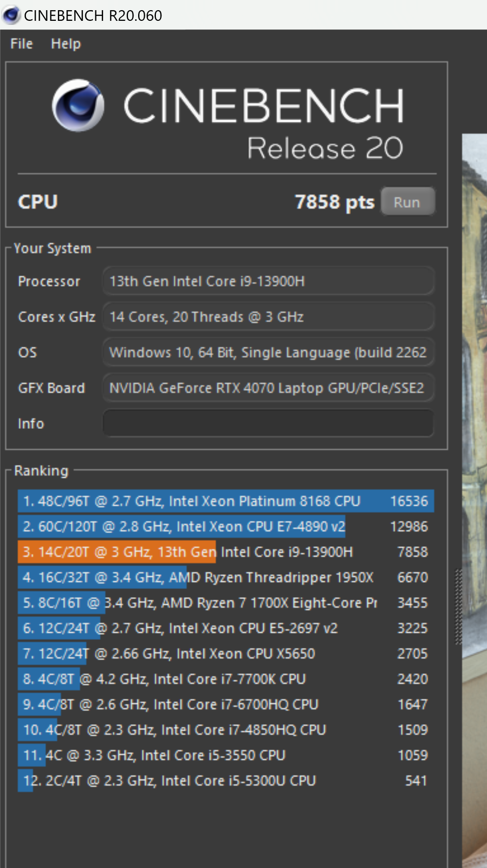Image resolution: width=487 pixels, height=868 pixels.
Task: Select ranking row Xeon CPU E7-4890 v2
Action: [x=226, y=526]
